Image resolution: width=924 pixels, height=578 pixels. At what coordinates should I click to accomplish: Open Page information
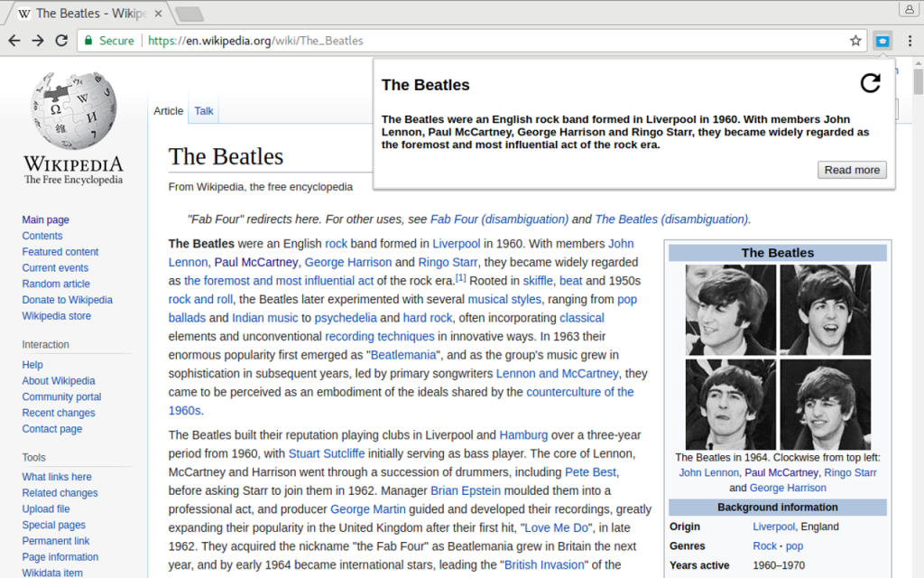pyautogui.click(x=60, y=556)
